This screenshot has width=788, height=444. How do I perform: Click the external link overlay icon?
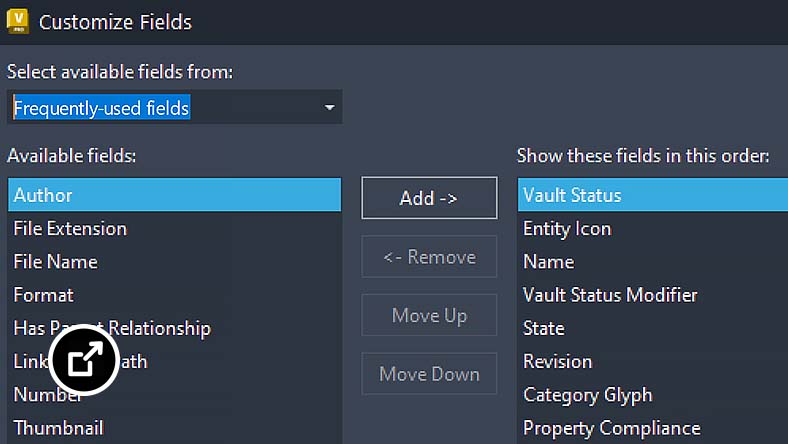84,360
